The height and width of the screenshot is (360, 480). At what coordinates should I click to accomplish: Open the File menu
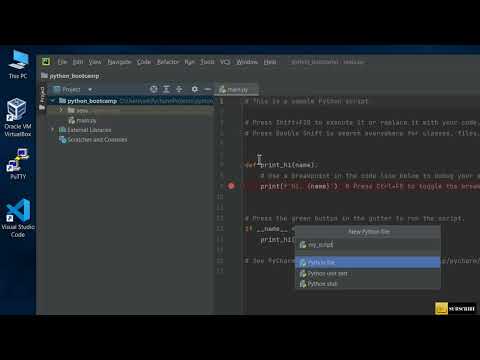(x=62, y=62)
